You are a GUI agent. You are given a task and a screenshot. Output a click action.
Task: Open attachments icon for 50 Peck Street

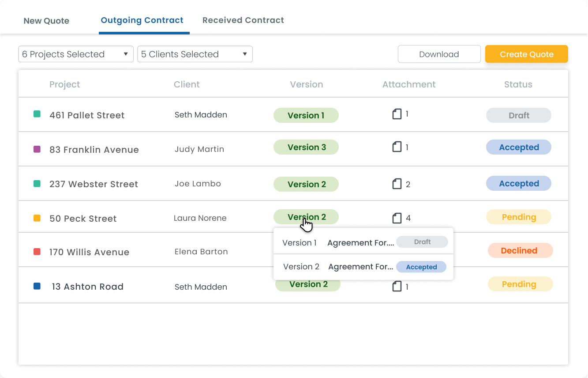click(397, 218)
